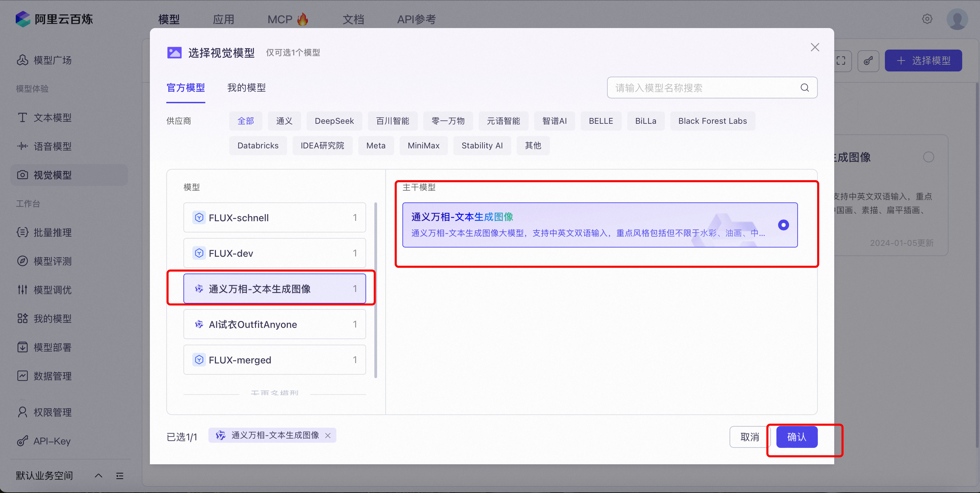Click the API-Key sidebar icon
The width and height of the screenshot is (980, 493).
tap(23, 441)
